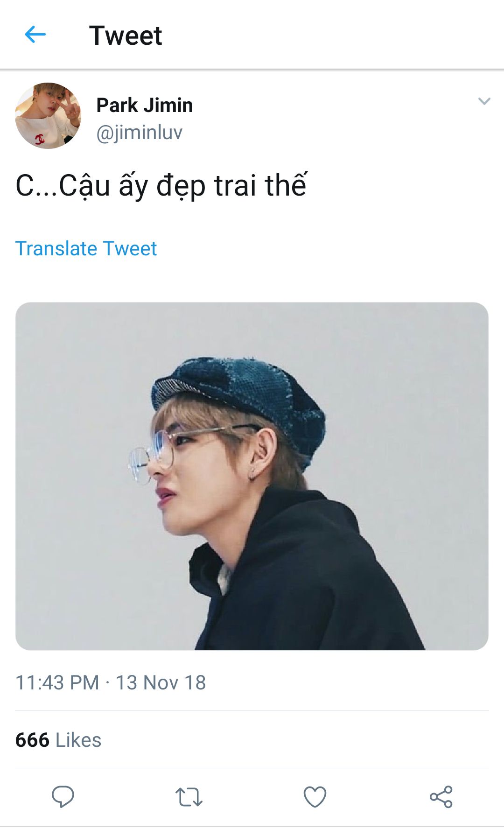Image resolution: width=504 pixels, height=829 pixels.
Task: Like the tweet with the heart icon
Action: coord(315,796)
